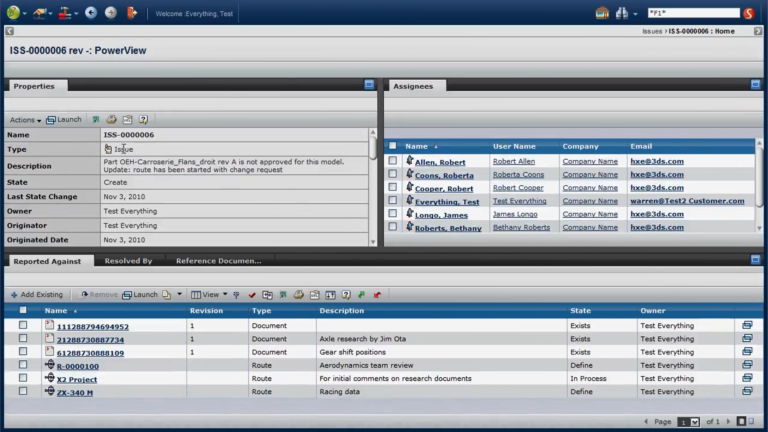This screenshot has width=768, height=432.
Task: Click the back navigation arrow icon
Action: tap(91, 13)
